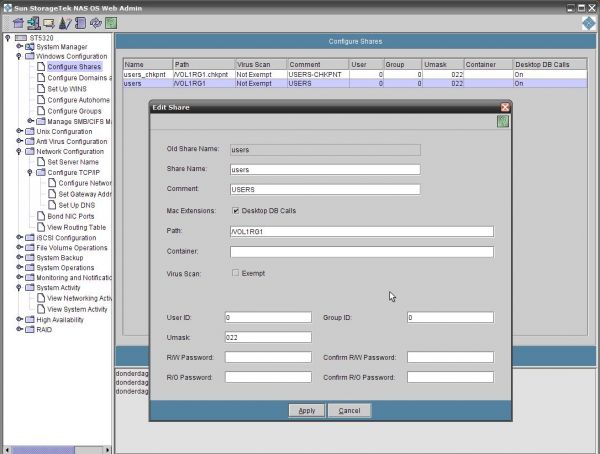Screen dimensions: 600x454
Task: Open Set Server Name tree item
Action: tap(73, 162)
